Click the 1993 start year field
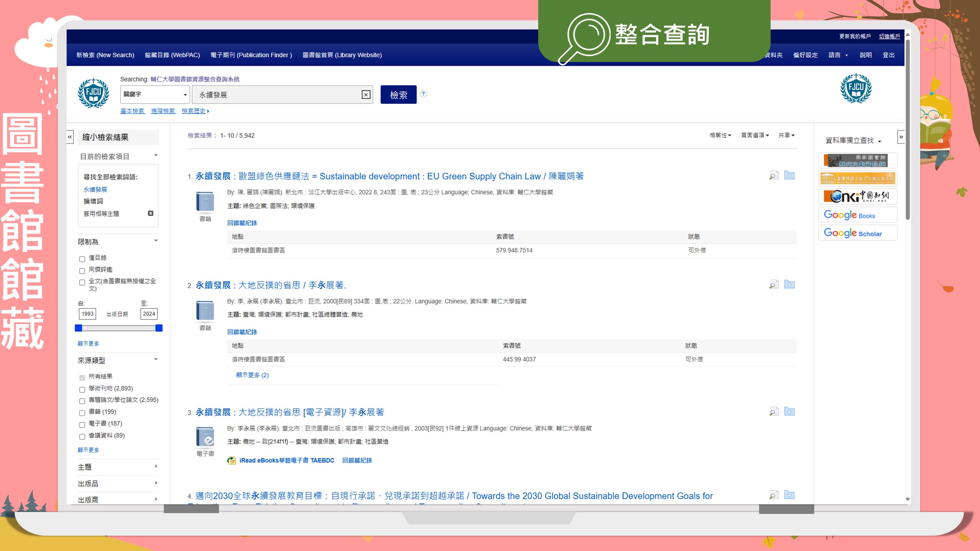This screenshot has height=551, width=980. pos(88,314)
